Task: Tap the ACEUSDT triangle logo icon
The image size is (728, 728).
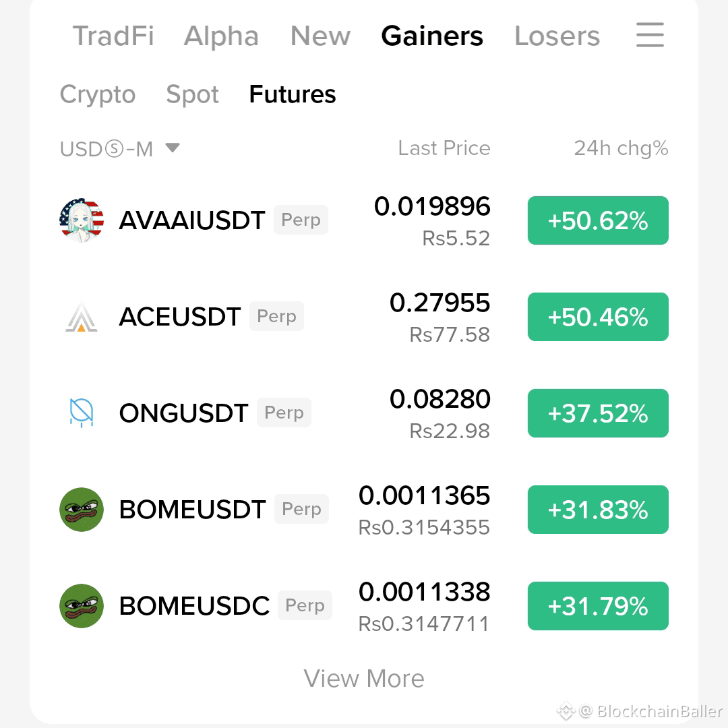Action: point(82,317)
